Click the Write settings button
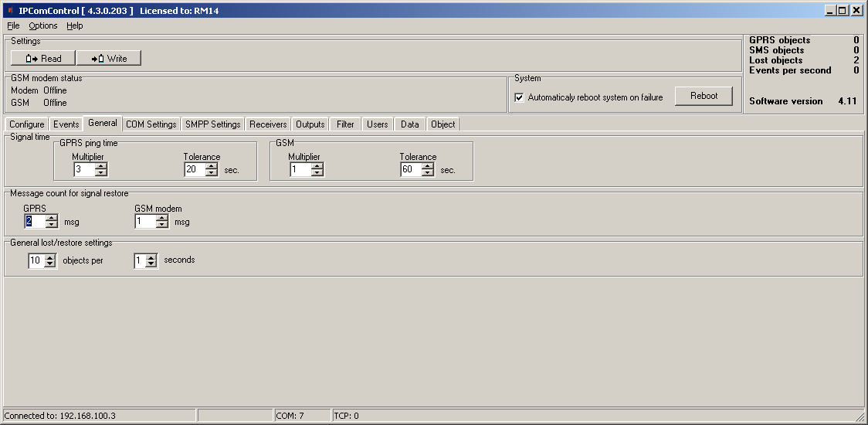 109,59
